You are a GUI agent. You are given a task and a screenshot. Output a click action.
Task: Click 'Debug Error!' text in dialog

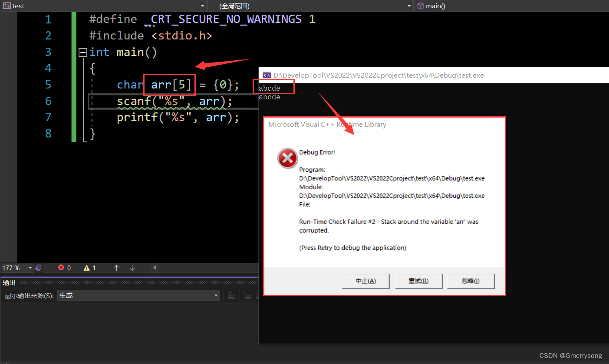[317, 152]
